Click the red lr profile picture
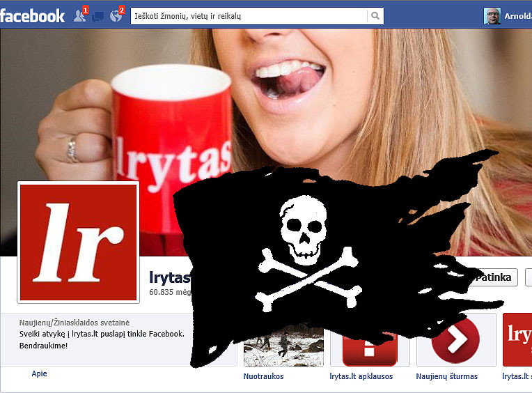The width and height of the screenshot is (532, 393). (x=78, y=242)
